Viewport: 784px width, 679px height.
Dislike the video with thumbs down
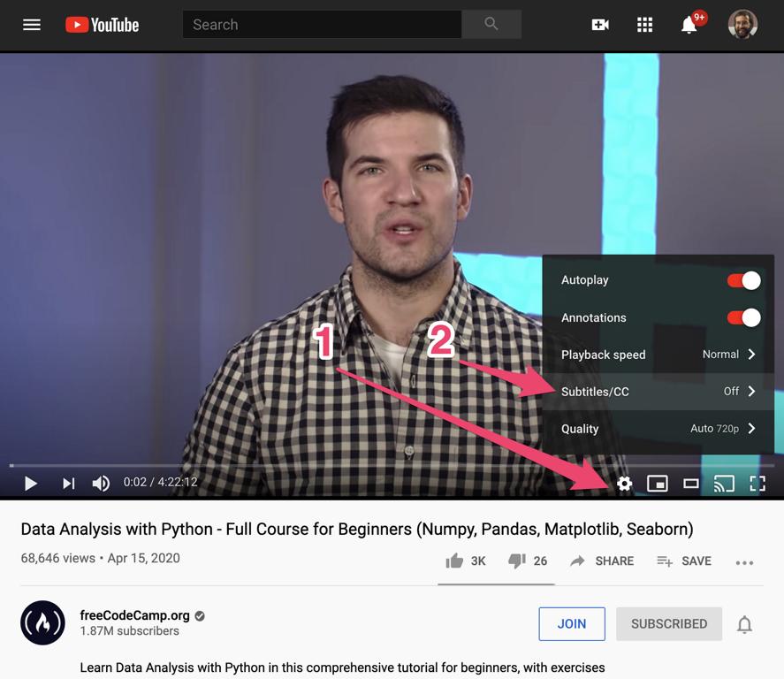pyautogui.click(x=517, y=561)
